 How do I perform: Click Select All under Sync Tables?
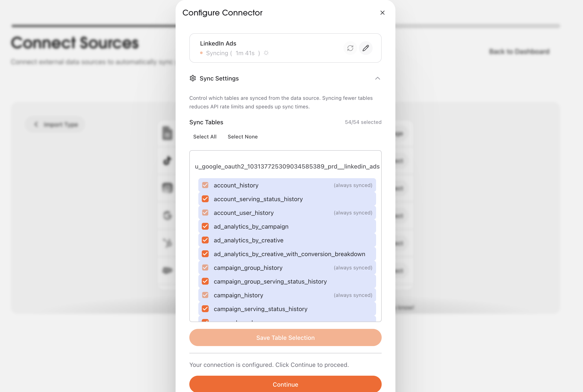pyautogui.click(x=205, y=137)
